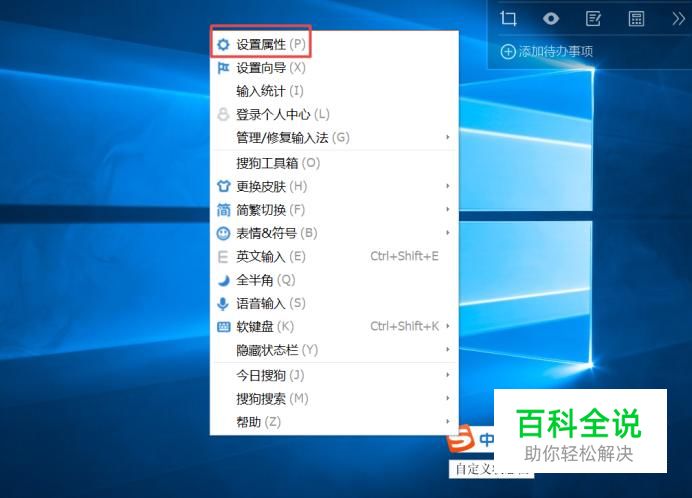Click the microphone icon beside 语音输入

pyautogui.click(x=223, y=303)
